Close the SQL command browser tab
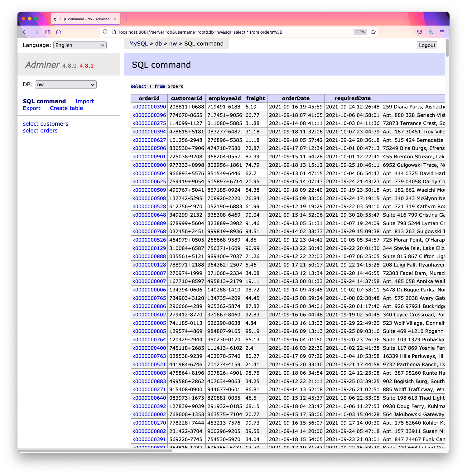The image size is (467, 476). point(115,19)
